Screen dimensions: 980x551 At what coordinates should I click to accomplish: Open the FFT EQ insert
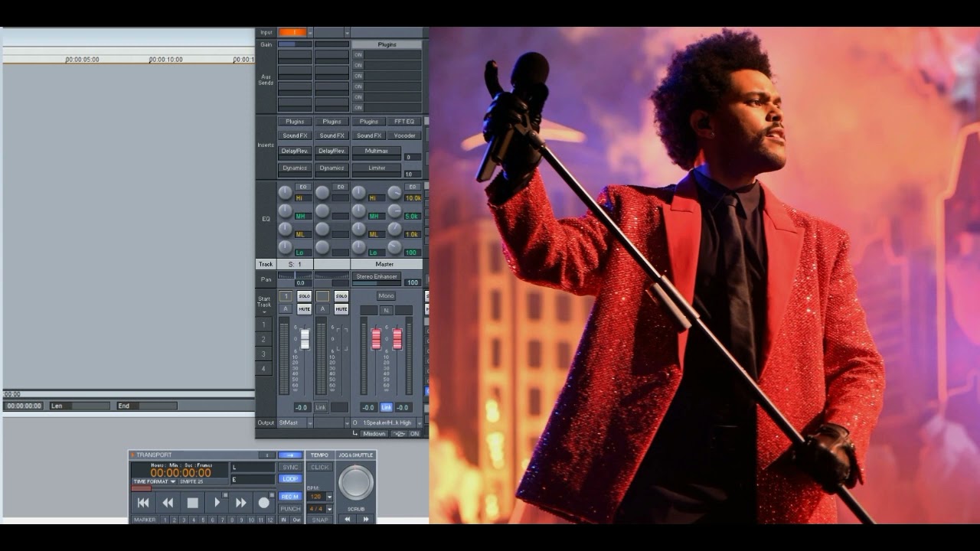pyautogui.click(x=405, y=122)
